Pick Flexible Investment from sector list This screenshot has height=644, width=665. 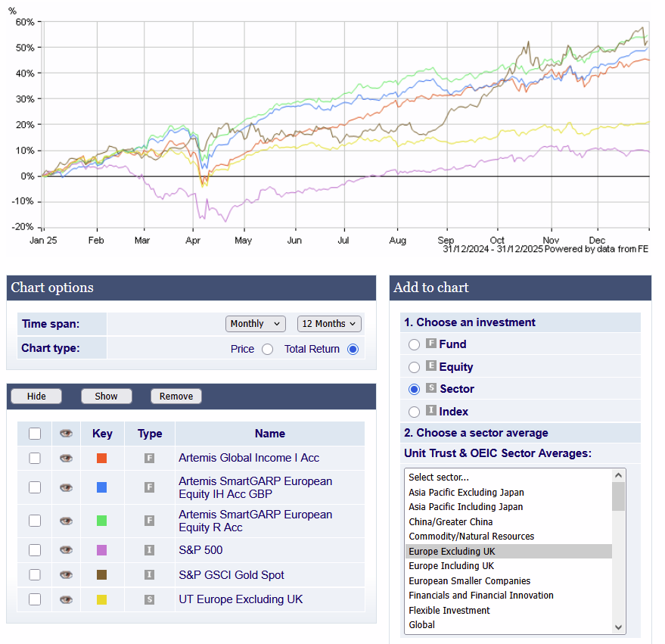pos(449,611)
